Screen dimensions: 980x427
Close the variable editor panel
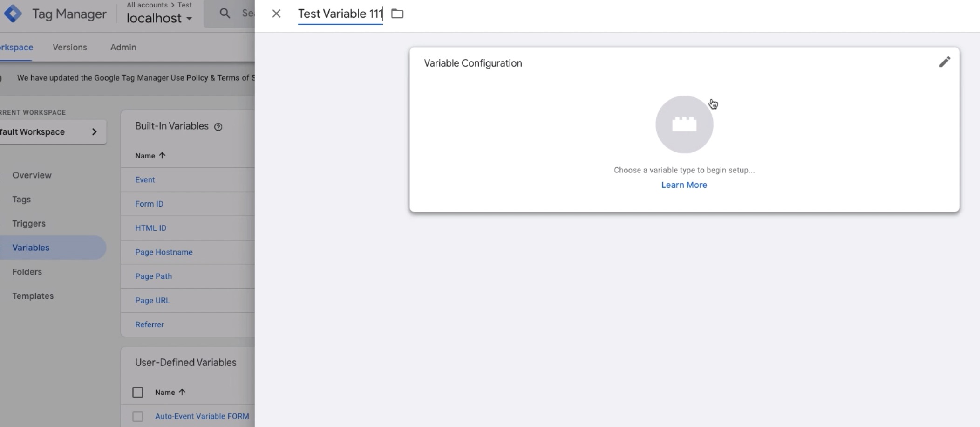pyautogui.click(x=276, y=14)
